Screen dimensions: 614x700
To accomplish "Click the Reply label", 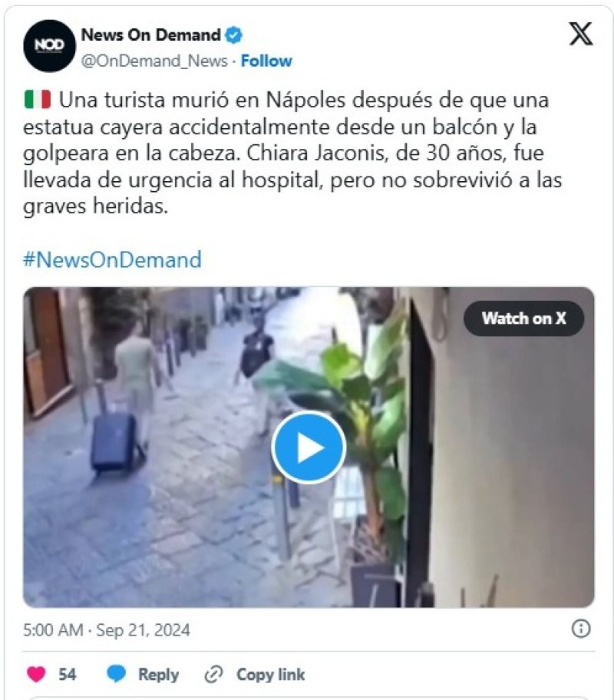I will point(159,674).
